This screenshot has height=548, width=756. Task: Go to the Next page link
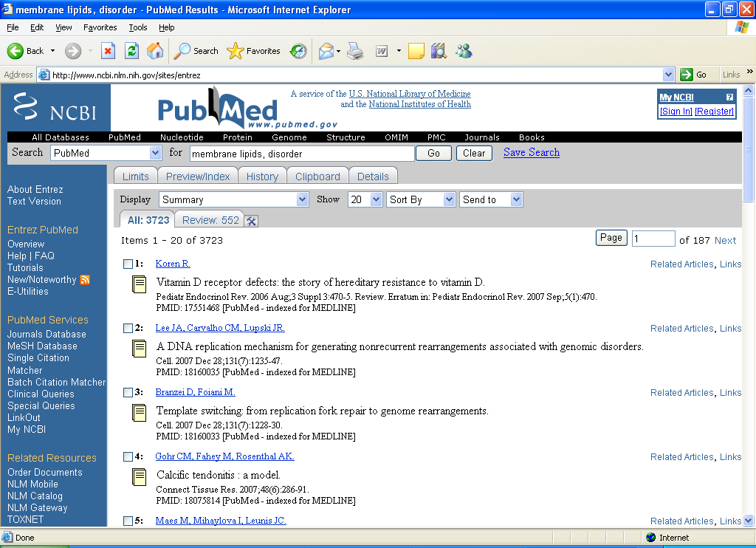[725, 240]
